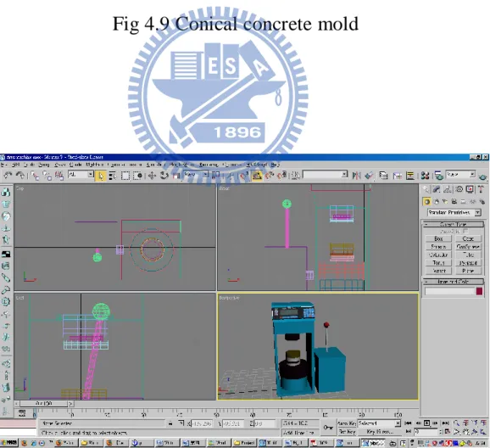Click the X coordinate input field
490x448 pixels.
[x=202, y=423]
